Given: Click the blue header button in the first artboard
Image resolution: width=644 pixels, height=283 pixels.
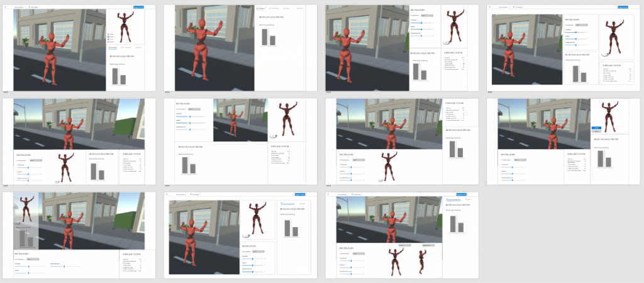Looking at the screenshot, I should (x=138, y=7).
